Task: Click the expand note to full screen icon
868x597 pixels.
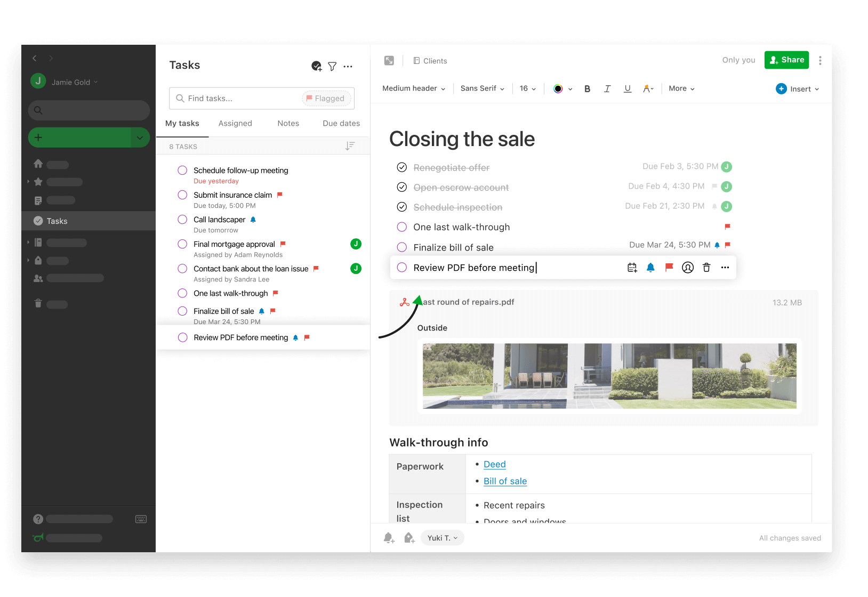Action: pos(389,61)
